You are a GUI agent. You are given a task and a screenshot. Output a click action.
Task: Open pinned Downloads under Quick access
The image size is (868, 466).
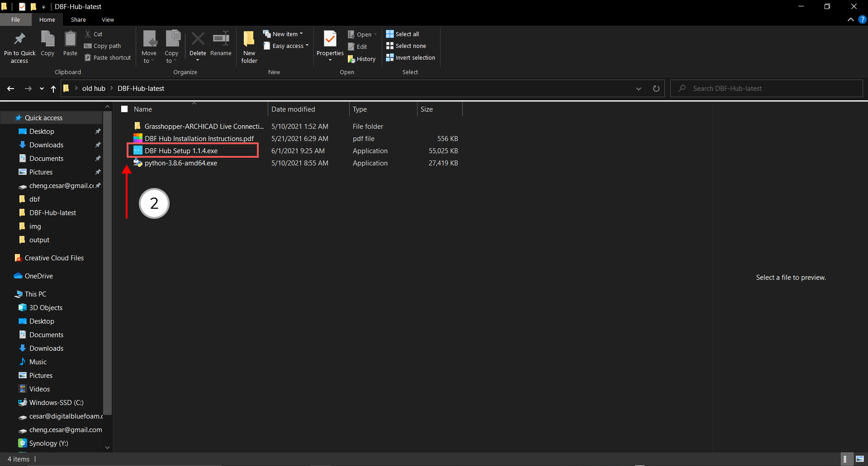coord(46,145)
